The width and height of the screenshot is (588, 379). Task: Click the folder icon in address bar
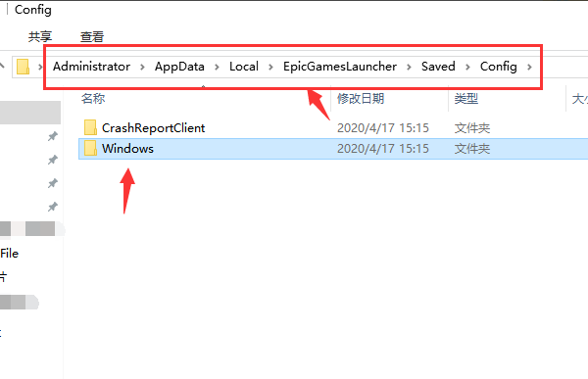click(x=23, y=67)
